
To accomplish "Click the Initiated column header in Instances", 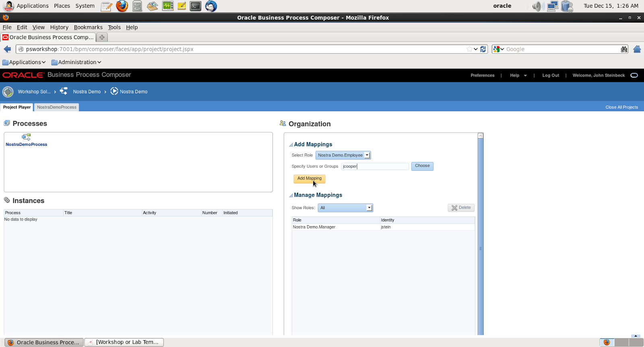I will click(x=247, y=213).
